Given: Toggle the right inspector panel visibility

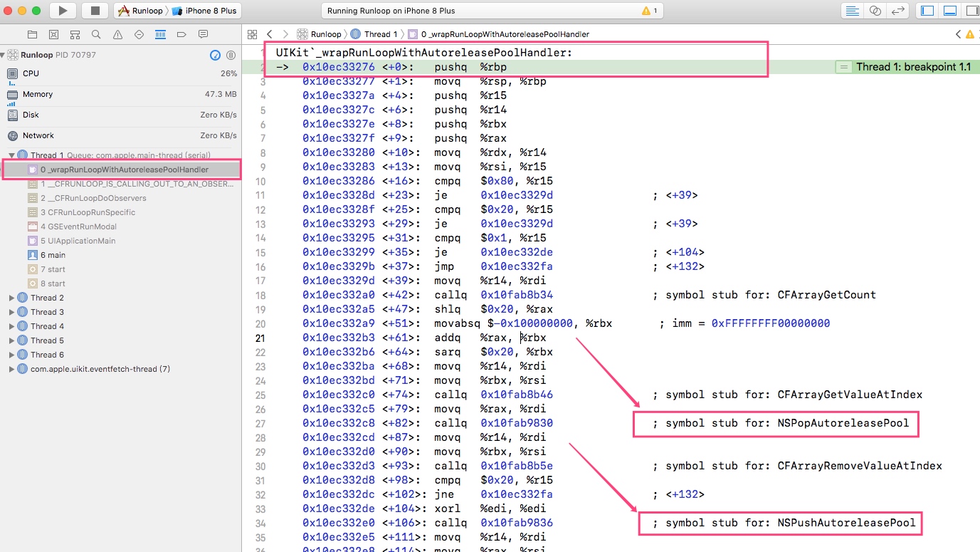Looking at the screenshot, I should 971,11.
